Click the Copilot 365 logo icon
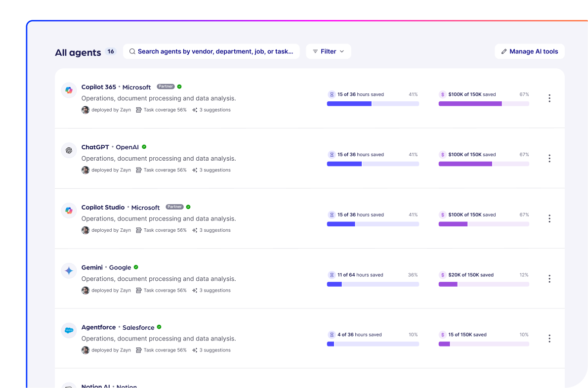This screenshot has height=388, width=588. [69, 90]
